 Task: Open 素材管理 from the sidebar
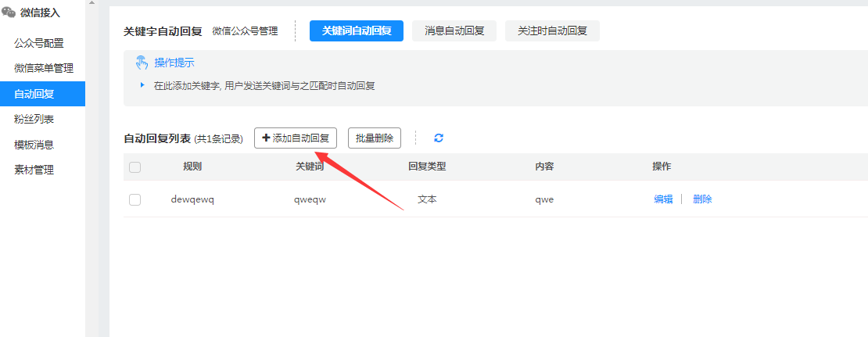[x=34, y=170]
